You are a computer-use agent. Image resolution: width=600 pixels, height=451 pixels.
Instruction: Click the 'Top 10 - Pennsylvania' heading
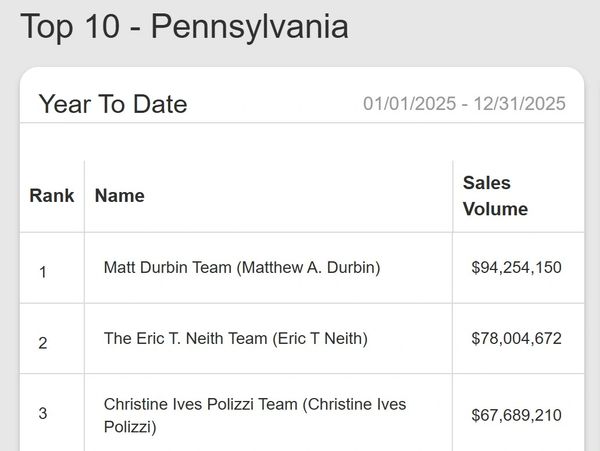[x=184, y=27]
